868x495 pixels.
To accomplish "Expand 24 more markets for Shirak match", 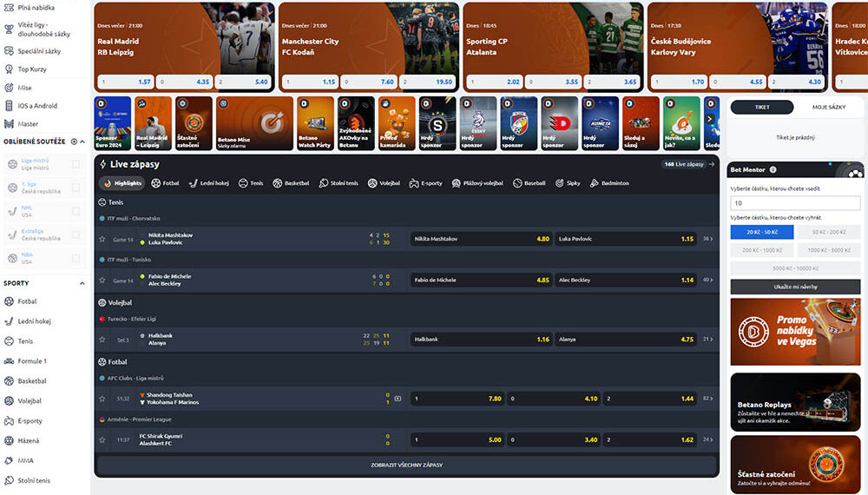I will (x=708, y=439).
